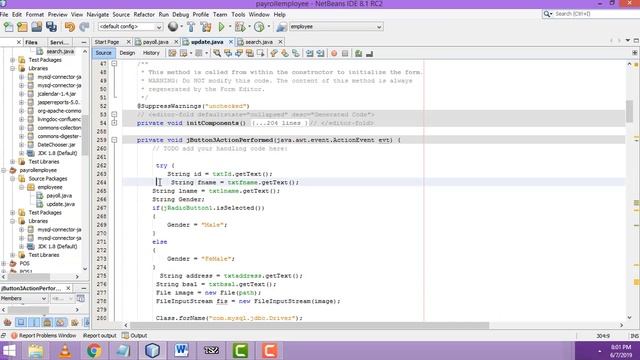640x360 pixels.
Task: Click the Save All toolbar icon
Action: point(51,27)
